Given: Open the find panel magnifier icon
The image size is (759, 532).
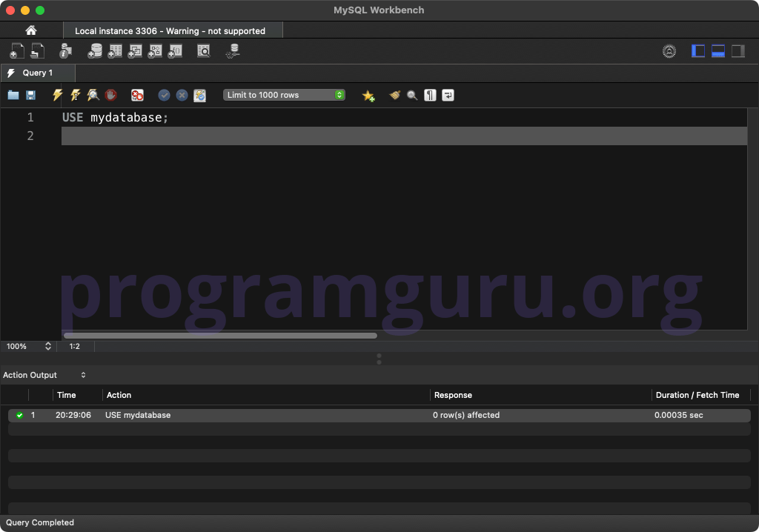Looking at the screenshot, I should tap(412, 95).
